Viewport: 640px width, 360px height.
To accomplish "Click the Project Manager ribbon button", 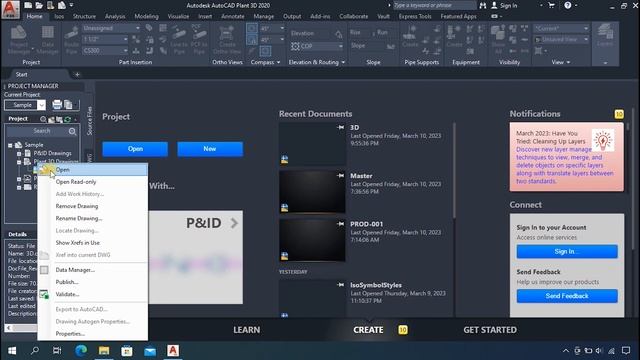I will (18, 40).
